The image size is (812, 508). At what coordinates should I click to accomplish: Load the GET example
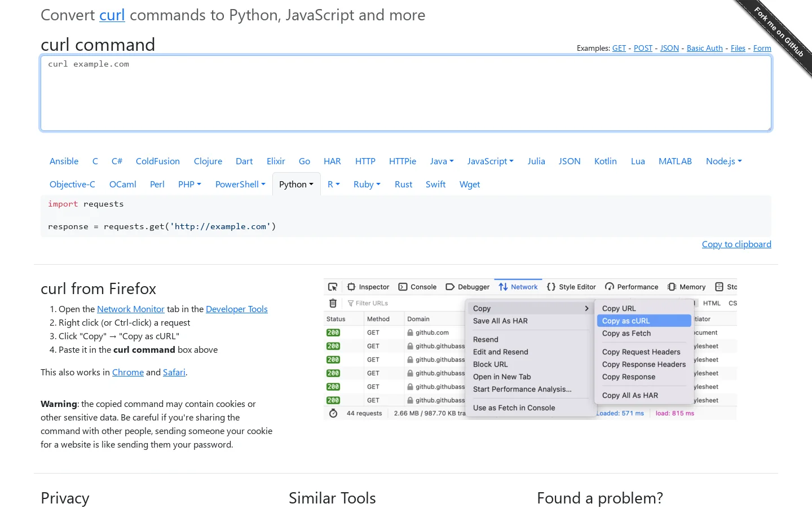click(619, 49)
